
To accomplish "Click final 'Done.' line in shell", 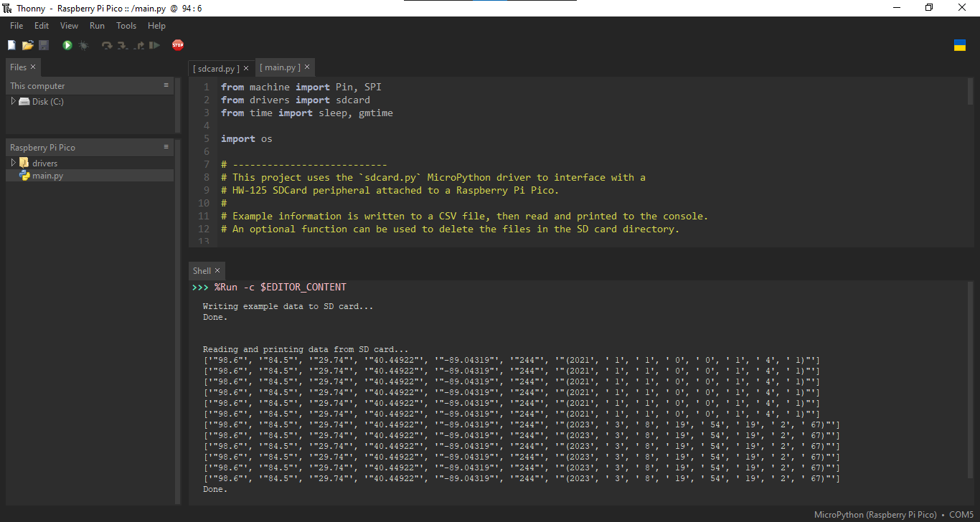I will (x=215, y=489).
